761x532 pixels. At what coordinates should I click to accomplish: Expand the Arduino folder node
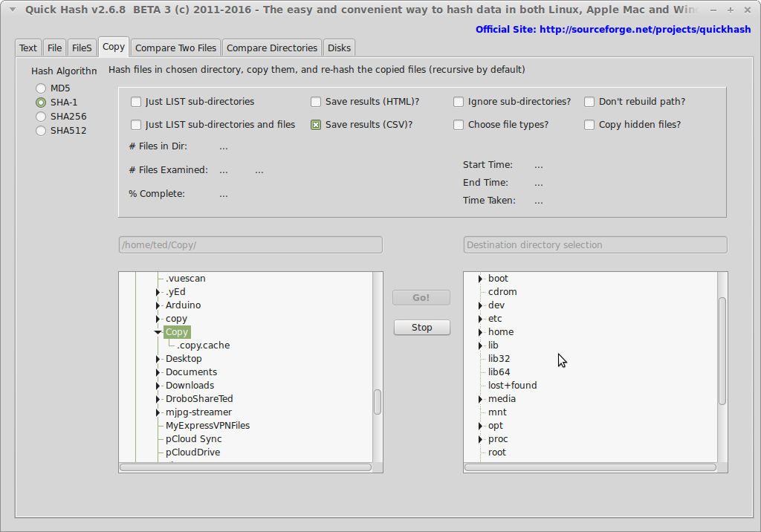point(158,305)
